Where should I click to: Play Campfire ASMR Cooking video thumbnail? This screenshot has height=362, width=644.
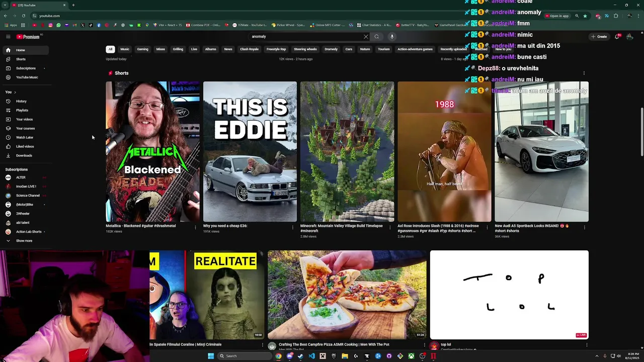pos(347,295)
